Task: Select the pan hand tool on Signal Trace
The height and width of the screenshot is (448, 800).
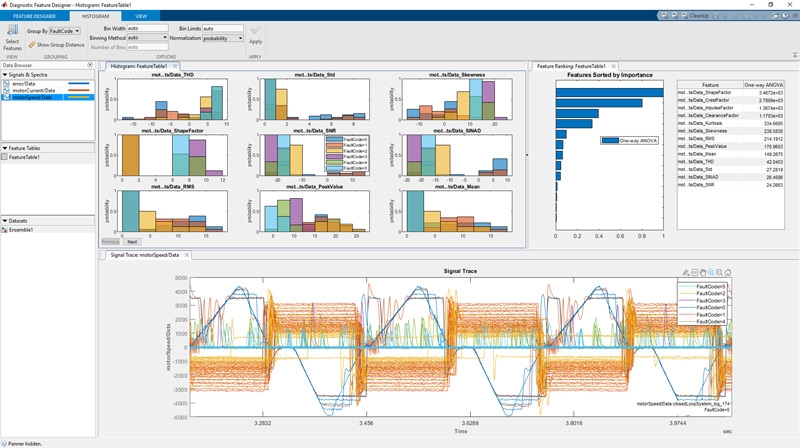Action: point(703,273)
